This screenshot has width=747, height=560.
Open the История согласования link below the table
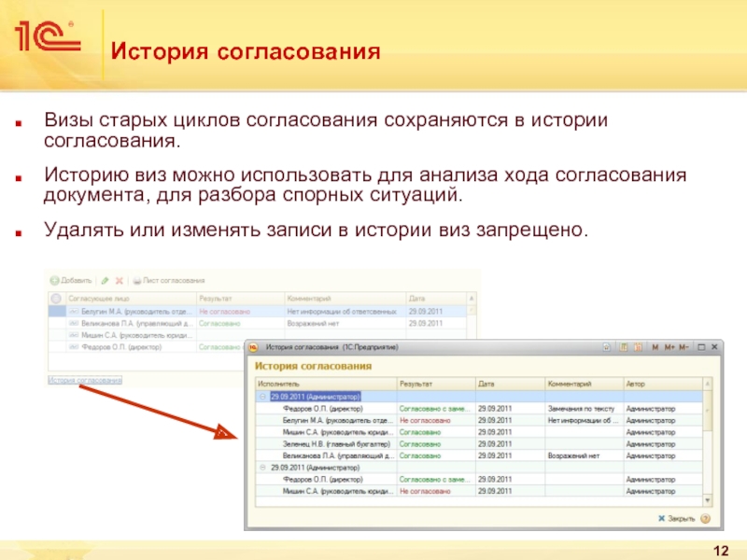[x=85, y=380]
